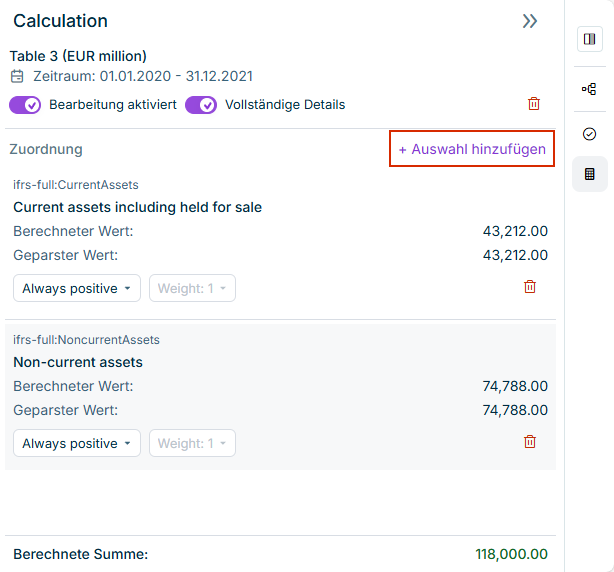
Task: Collapse the Calculation panel with double chevron
Action: (530, 21)
